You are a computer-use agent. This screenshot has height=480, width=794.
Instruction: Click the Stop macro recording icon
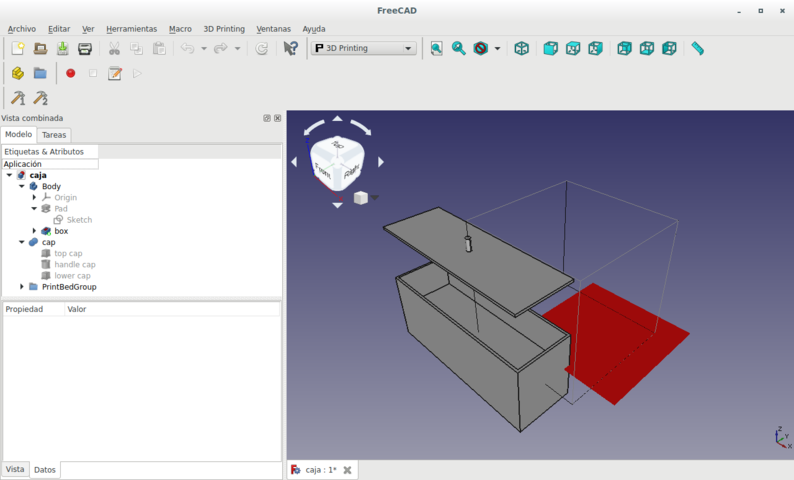[x=93, y=73]
